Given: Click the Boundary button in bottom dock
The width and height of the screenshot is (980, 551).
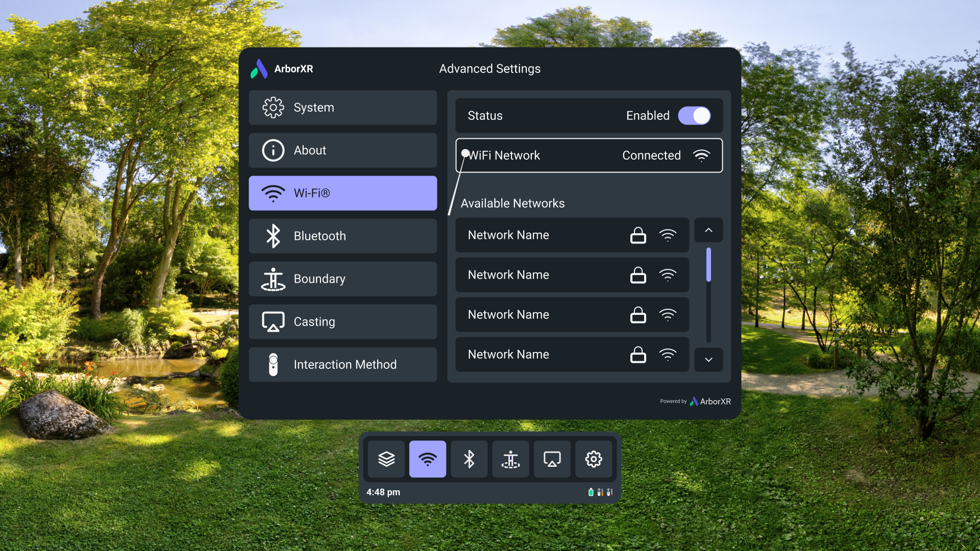Looking at the screenshot, I should click(511, 459).
